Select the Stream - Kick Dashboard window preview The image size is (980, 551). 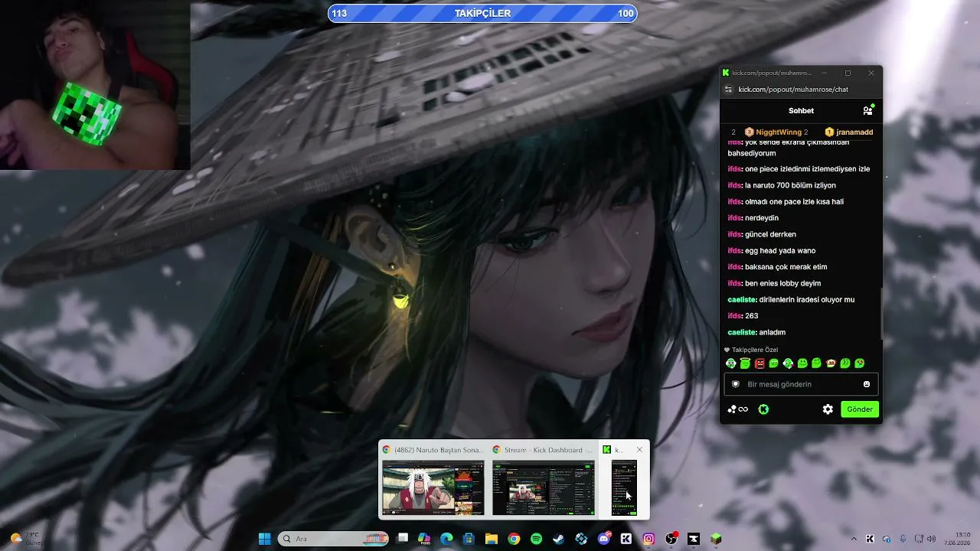click(x=544, y=479)
